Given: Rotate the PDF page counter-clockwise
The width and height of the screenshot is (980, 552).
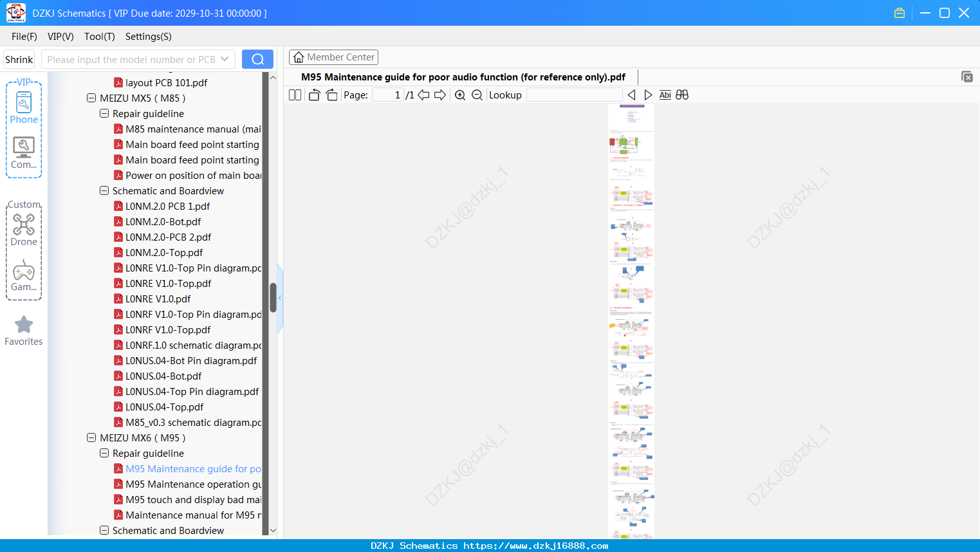Looking at the screenshot, I should pos(315,95).
